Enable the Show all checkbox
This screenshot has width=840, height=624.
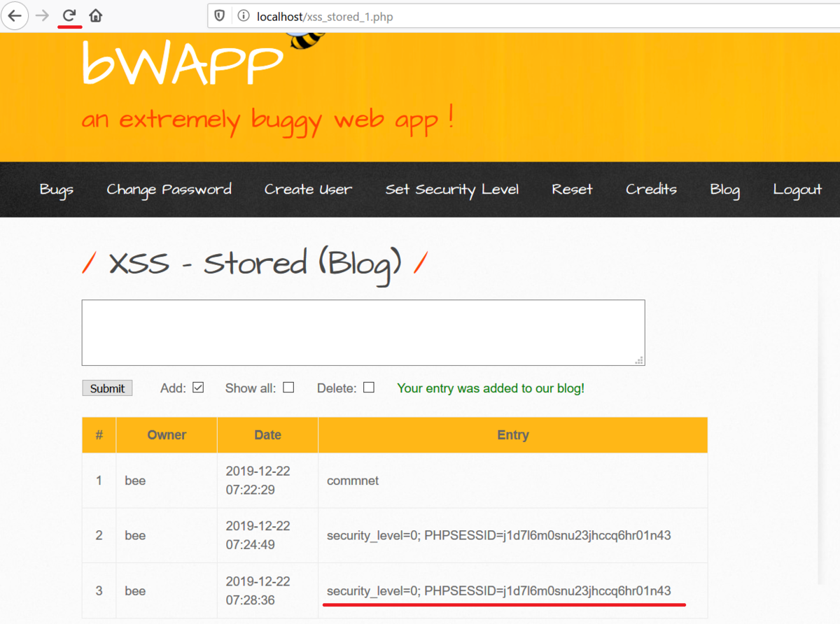[x=288, y=387]
